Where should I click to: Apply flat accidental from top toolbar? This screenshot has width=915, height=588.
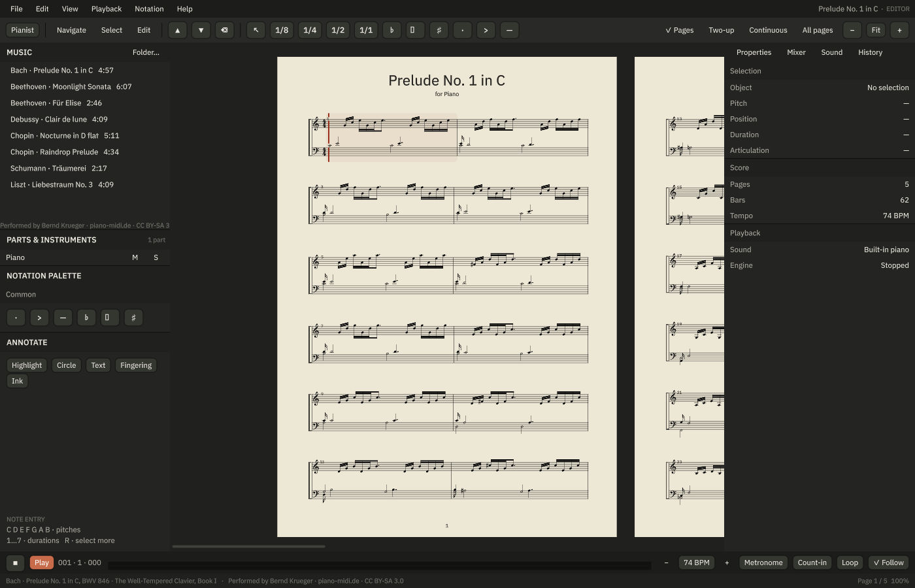click(x=391, y=30)
